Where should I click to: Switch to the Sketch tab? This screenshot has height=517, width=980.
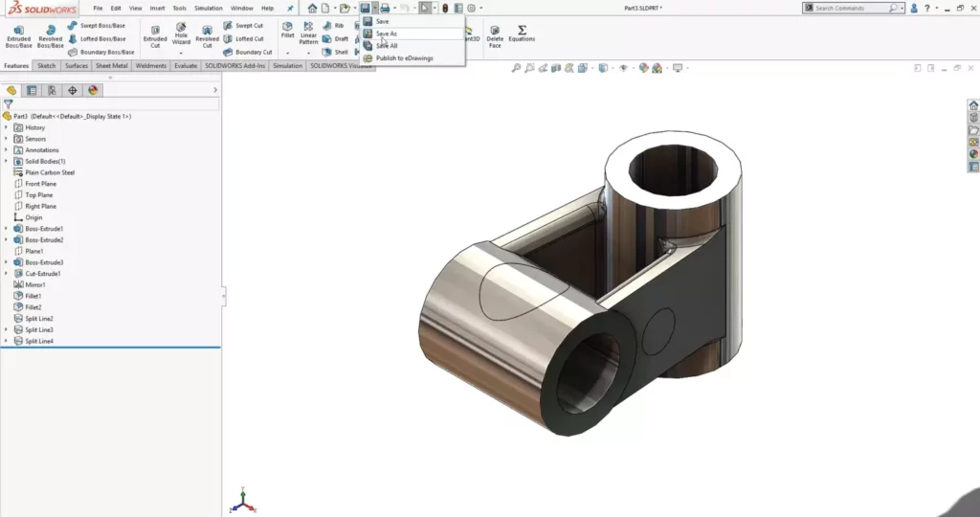coord(46,66)
